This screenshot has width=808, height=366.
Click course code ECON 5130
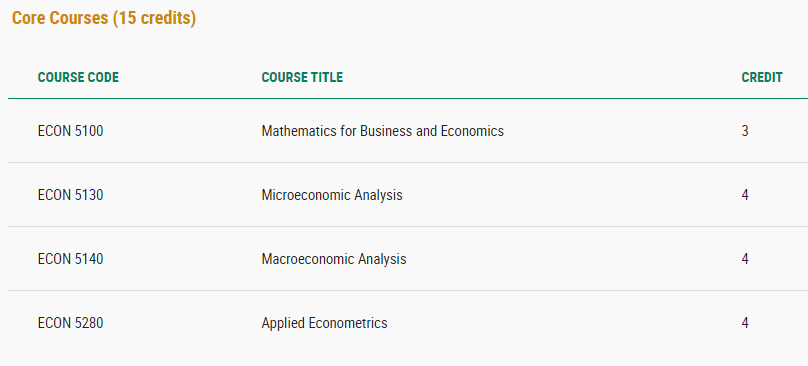tap(71, 195)
